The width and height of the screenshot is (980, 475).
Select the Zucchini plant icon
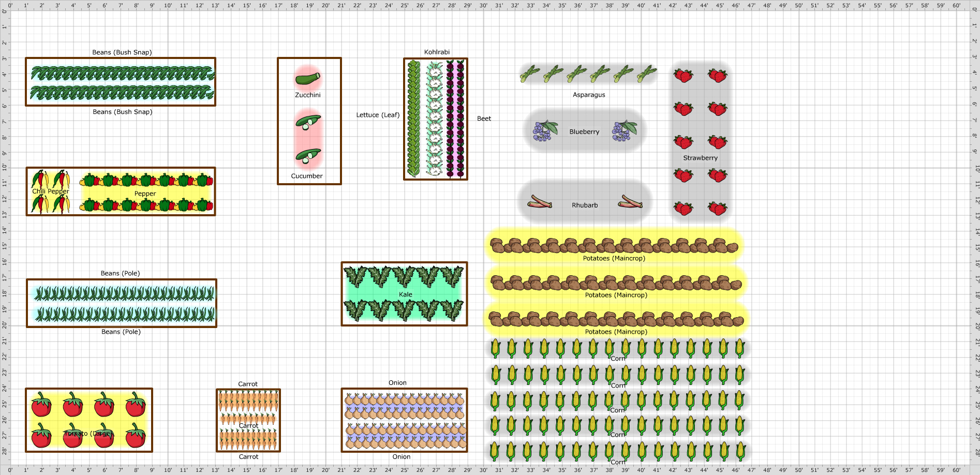pos(308,79)
